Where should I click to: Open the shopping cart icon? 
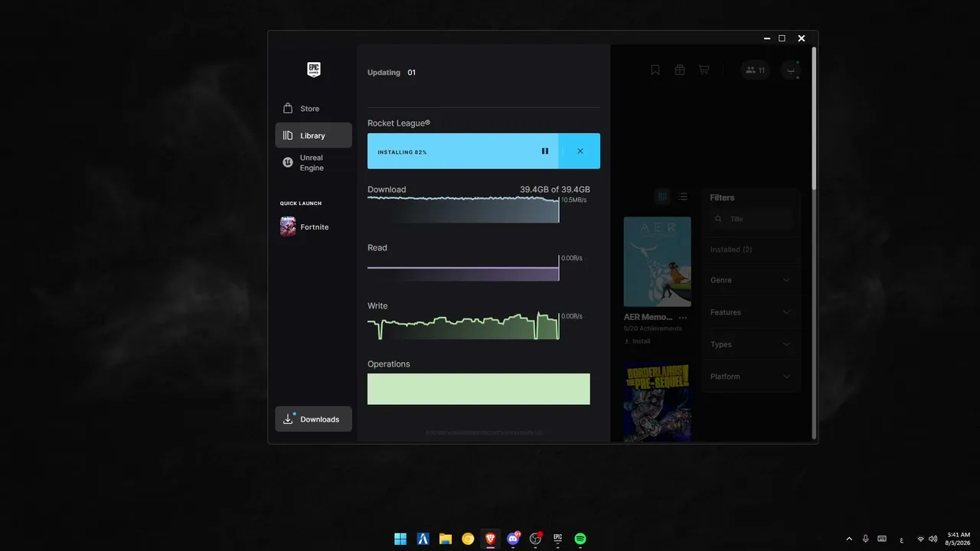(704, 70)
